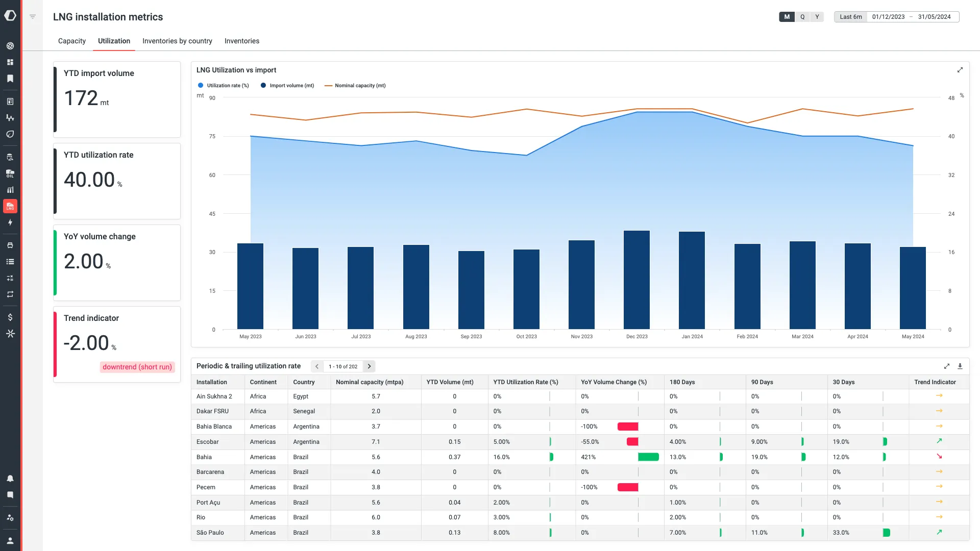Image resolution: width=980 pixels, height=551 pixels.
Task: Click the previous page left chevron
Action: coord(316,366)
